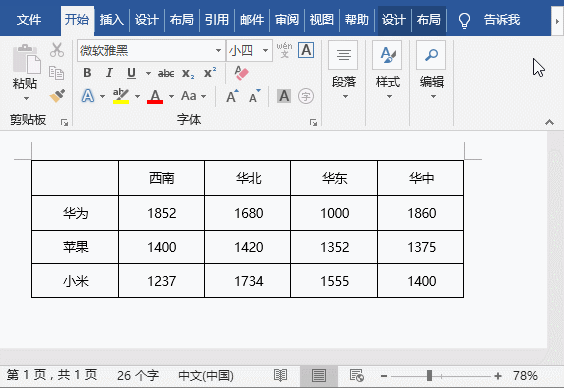
Task: Apply character border icon
Action: pos(306,50)
